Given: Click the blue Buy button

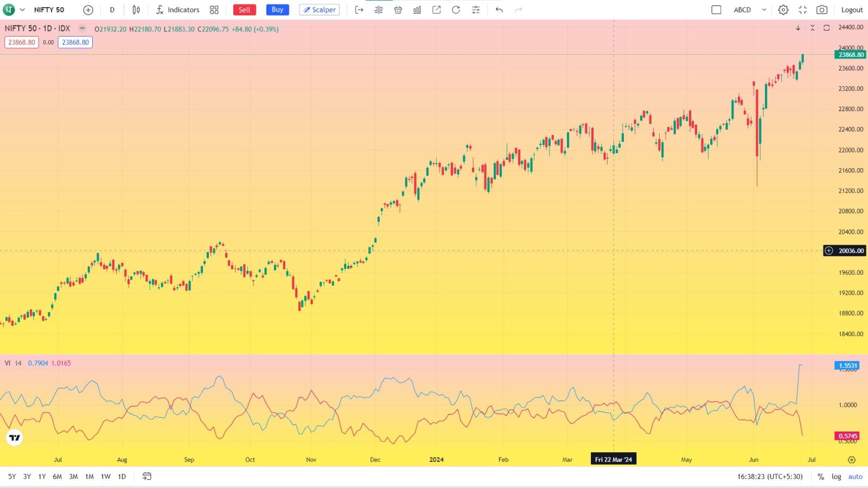Looking at the screenshot, I should point(277,10).
